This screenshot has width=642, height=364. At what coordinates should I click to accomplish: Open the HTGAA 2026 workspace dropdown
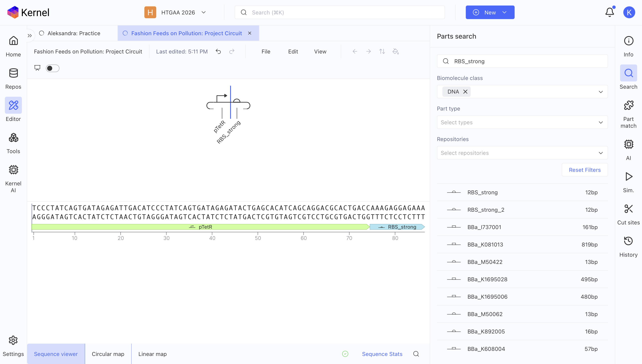(175, 12)
